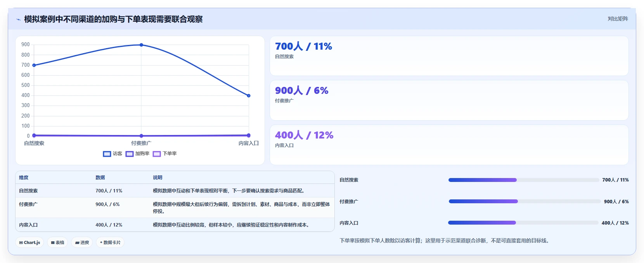Image resolution: width=644 pixels, height=263 pixels.
Task: Click the 内容入口 progress bar
Action: [523, 223]
